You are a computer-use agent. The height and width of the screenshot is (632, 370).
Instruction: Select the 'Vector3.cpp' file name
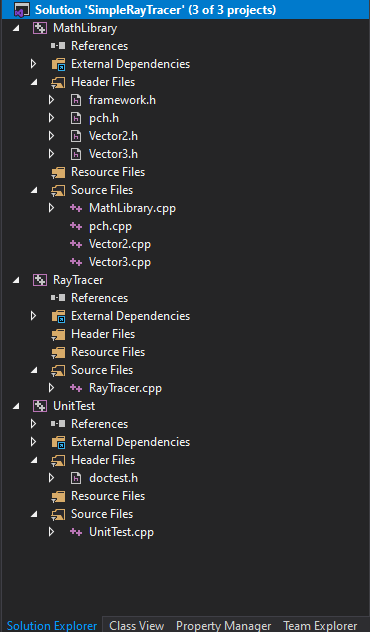tap(120, 262)
